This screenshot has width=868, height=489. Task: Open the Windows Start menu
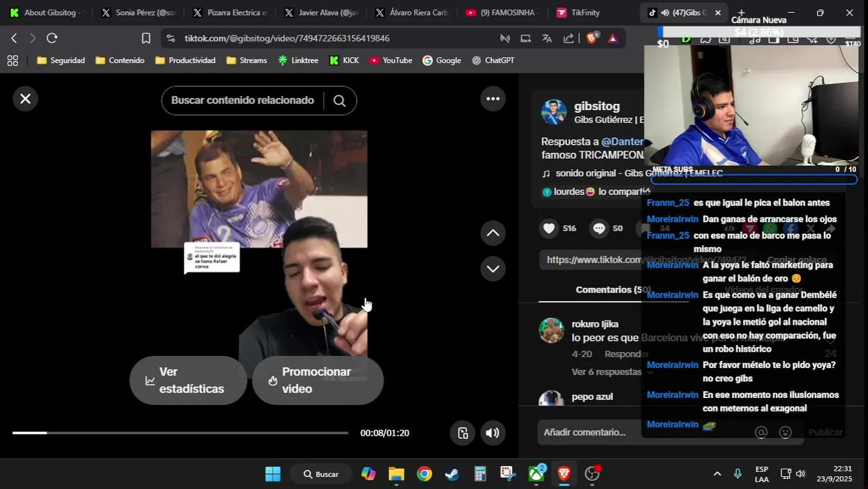(273, 474)
